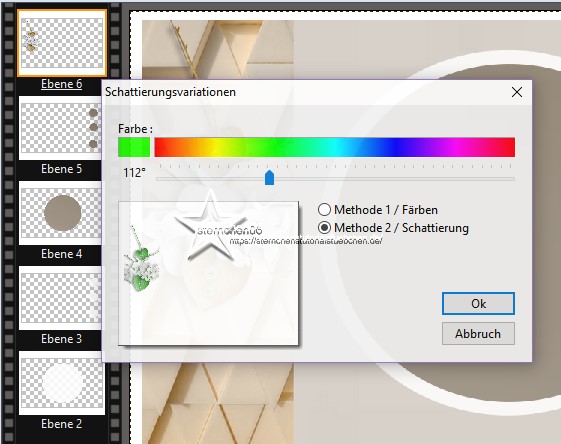Close the Schattierungsvariationen dialog
This screenshot has width=561, height=444.
(517, 92)
